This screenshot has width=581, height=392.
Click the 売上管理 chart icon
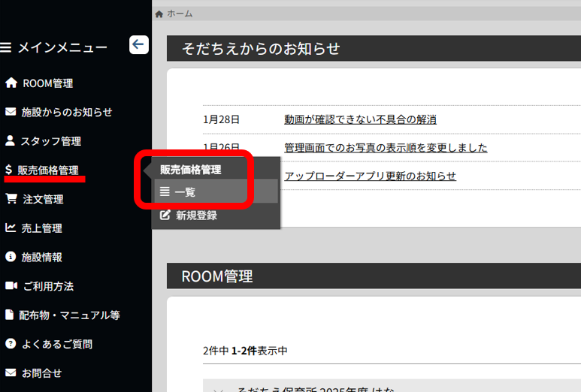point(11,228)
